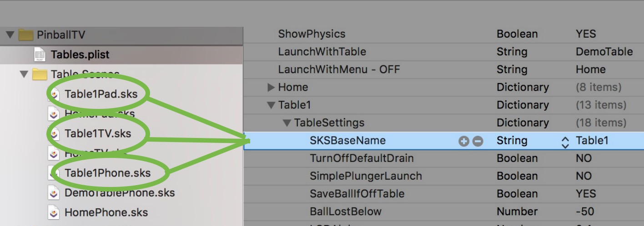The height and width of the screenshot is (226, 644).
Task: Select the BallLostBelow row
Action: (346, 211)
